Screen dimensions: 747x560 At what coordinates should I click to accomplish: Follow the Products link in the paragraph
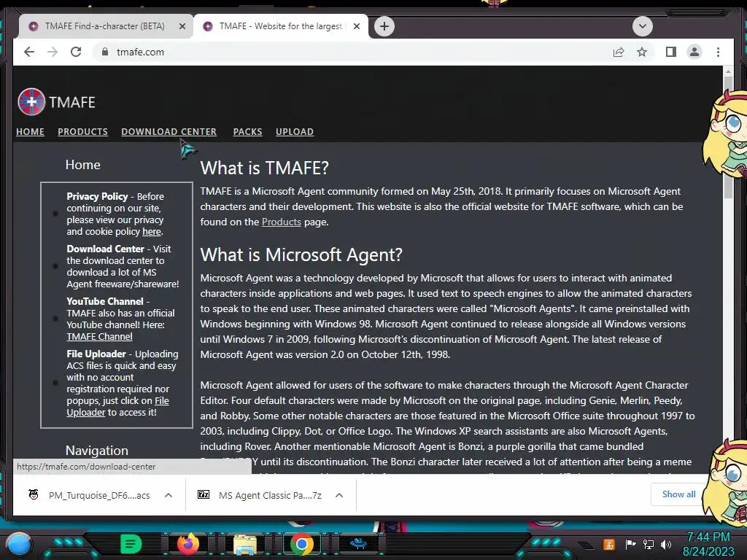coord(281,222)
